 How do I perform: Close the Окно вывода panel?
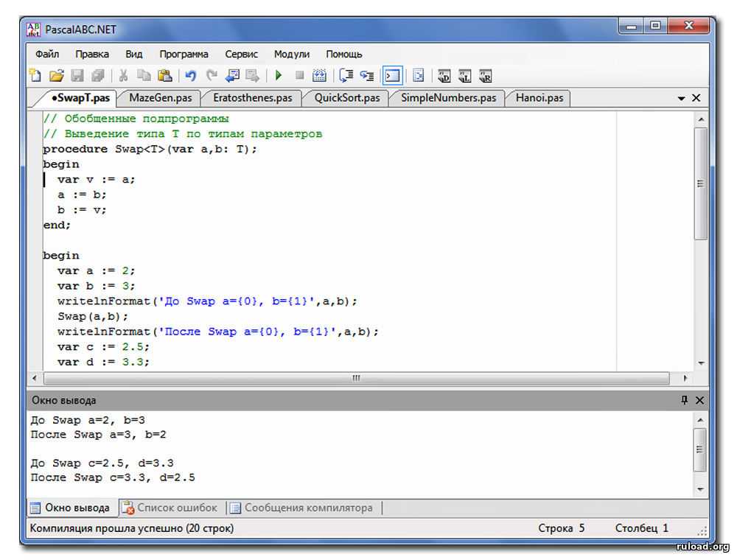[699, 400]
